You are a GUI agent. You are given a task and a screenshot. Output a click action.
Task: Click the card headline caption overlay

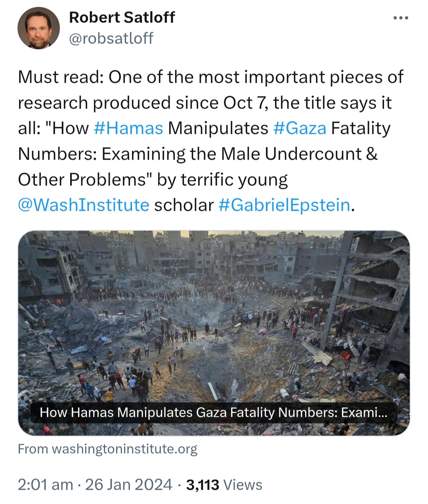(214, 413)
